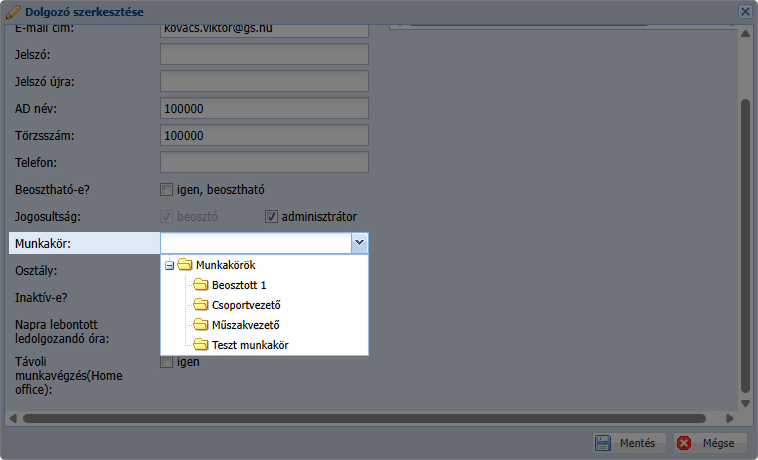Cancel with the Mégse button

[710, 443]
